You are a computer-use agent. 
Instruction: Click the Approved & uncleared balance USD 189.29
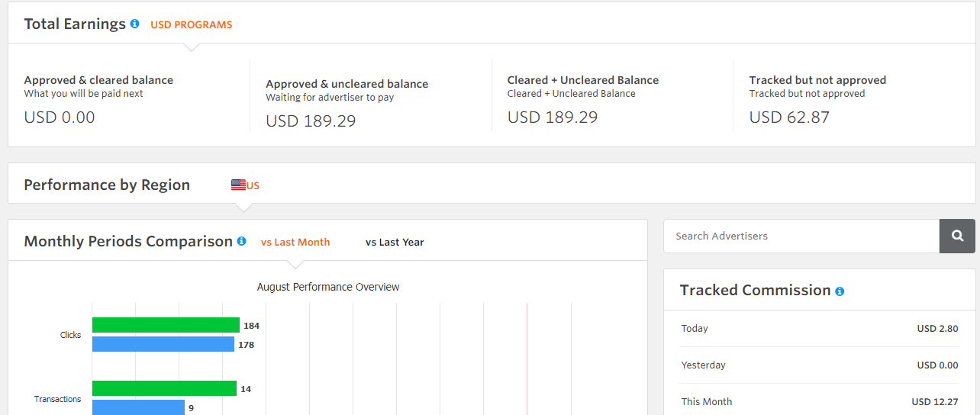pyautogui.click(x=311, y=121)
